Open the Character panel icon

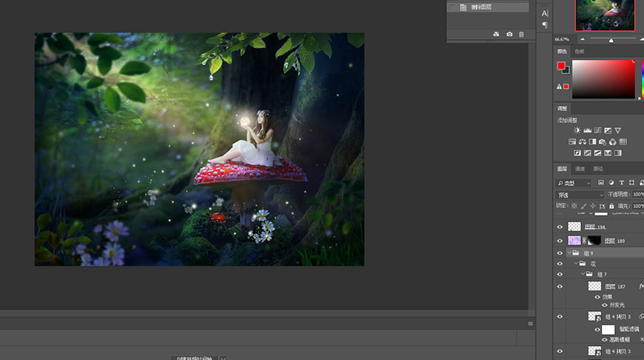(545, 13)
